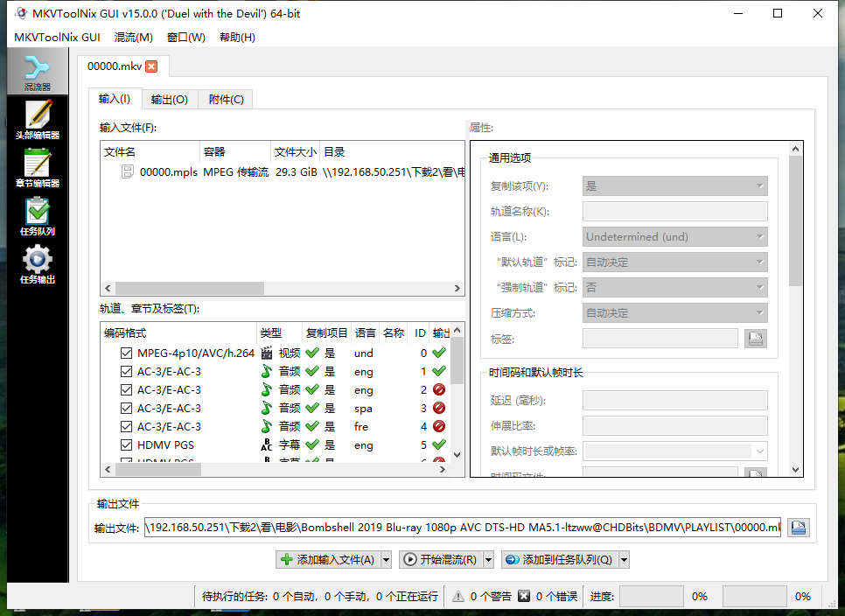Click the file icon beside the 标签 field

click(x=755, y=338)
